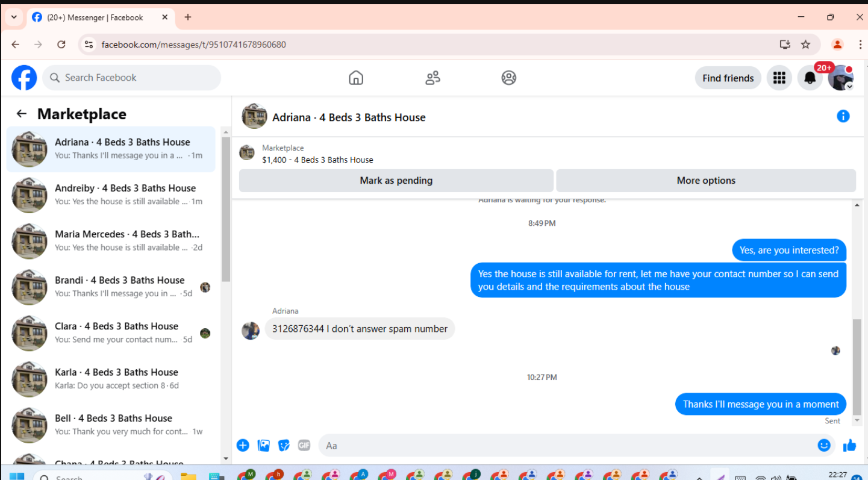Open Brandi conversation
868x480 pixels.
coord(111,287)
